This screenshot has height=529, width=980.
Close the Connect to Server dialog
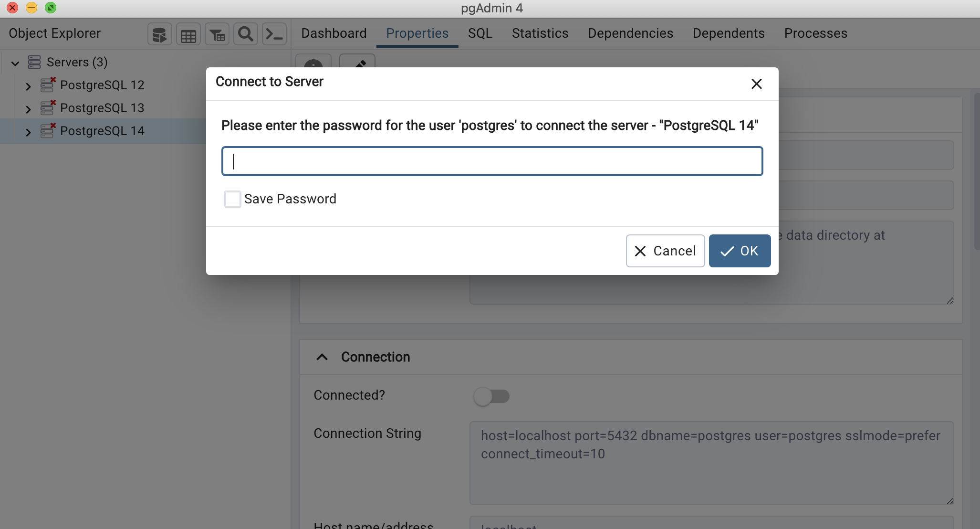(x=756, y=84)
